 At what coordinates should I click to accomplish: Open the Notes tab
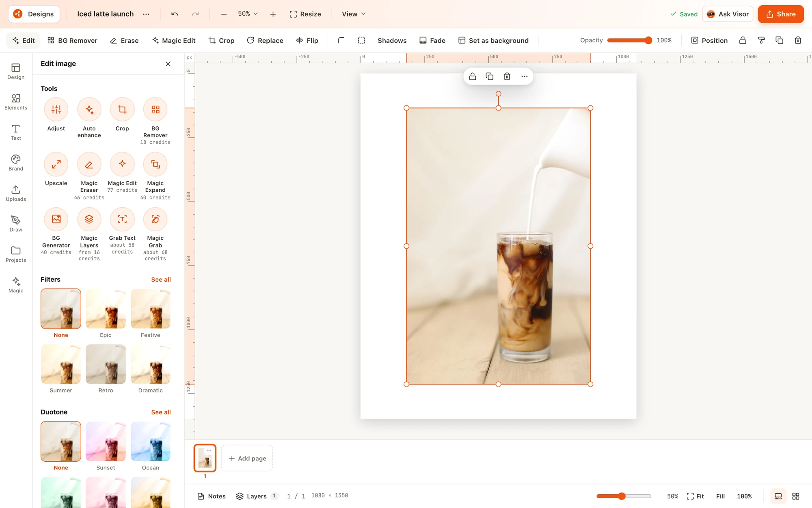tap(212, 496)
